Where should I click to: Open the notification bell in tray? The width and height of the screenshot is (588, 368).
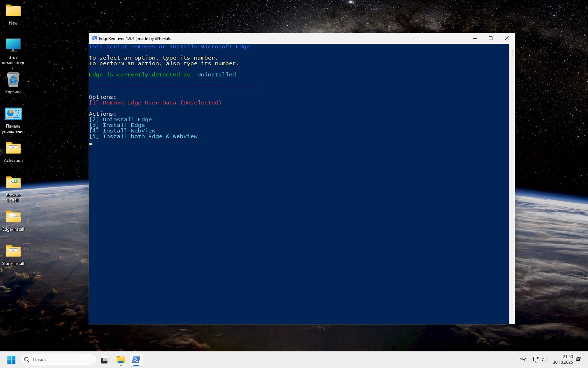[x=579, y=360]
